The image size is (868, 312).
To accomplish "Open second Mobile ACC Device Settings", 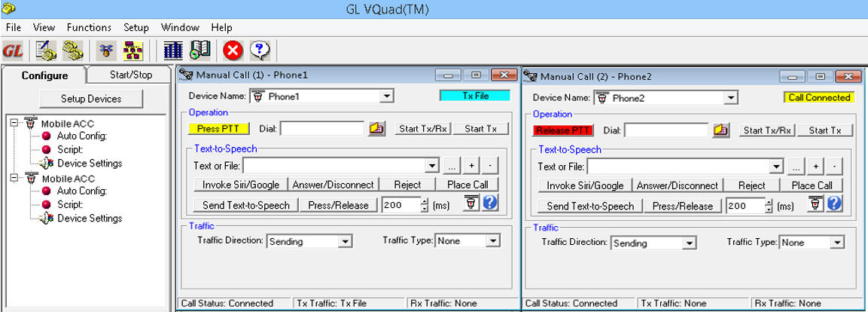I will pos(90,219).
